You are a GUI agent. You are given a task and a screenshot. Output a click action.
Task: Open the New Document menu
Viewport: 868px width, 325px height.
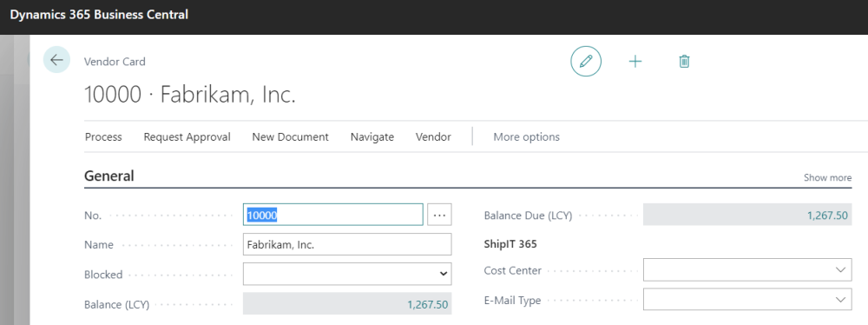[x=290, y=137]
